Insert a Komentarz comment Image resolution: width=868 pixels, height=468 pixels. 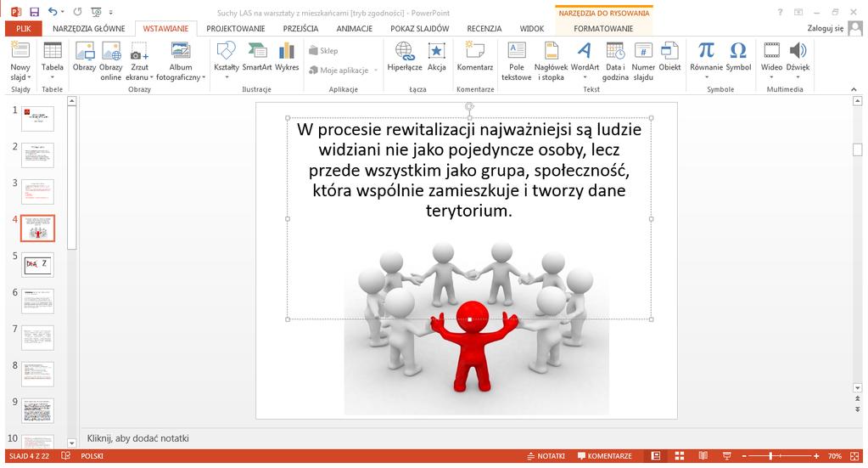pos(475,57)
